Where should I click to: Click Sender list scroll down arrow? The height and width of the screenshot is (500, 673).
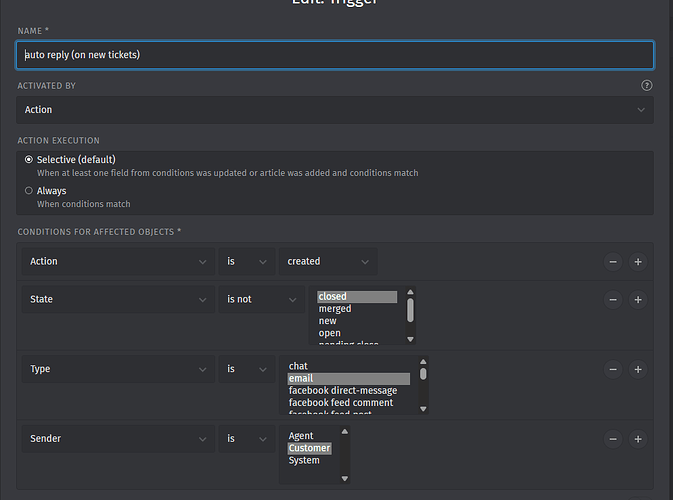(x=345, y=479)
